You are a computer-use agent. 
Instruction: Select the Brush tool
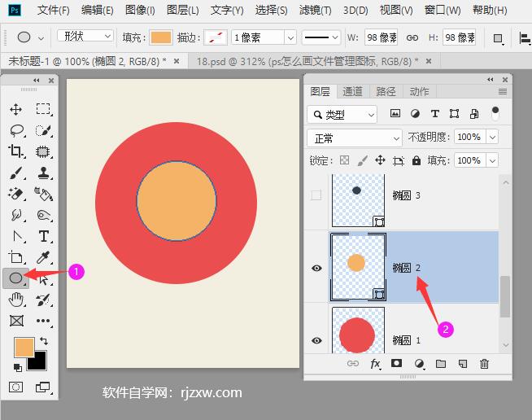point(16,173)
